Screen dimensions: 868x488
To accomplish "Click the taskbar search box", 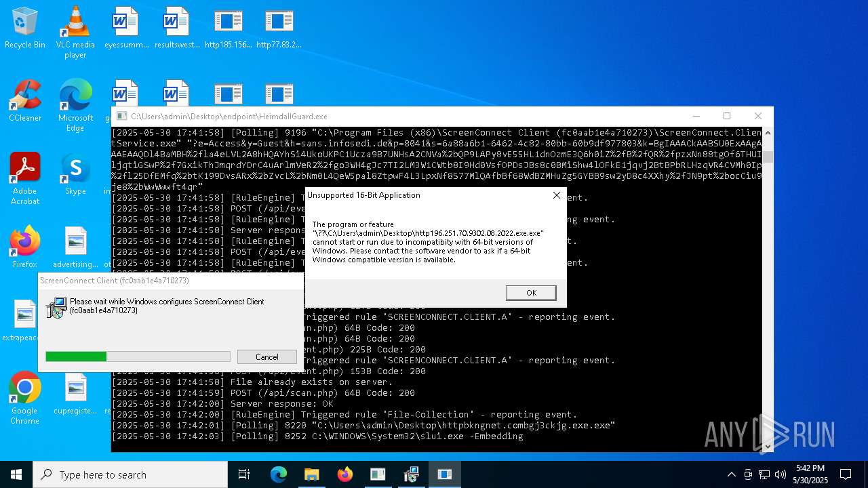I will pyautogui.click(x=130, y=474).
